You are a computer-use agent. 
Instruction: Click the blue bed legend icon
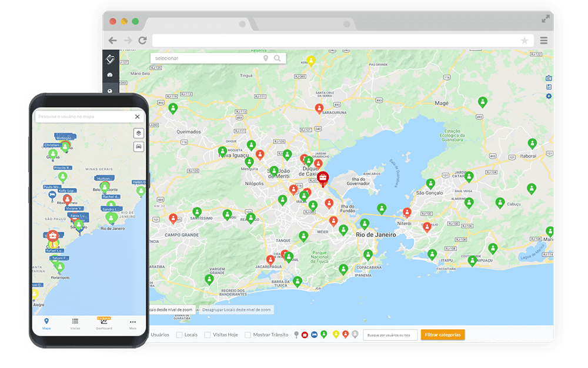[x=314, y=334]
